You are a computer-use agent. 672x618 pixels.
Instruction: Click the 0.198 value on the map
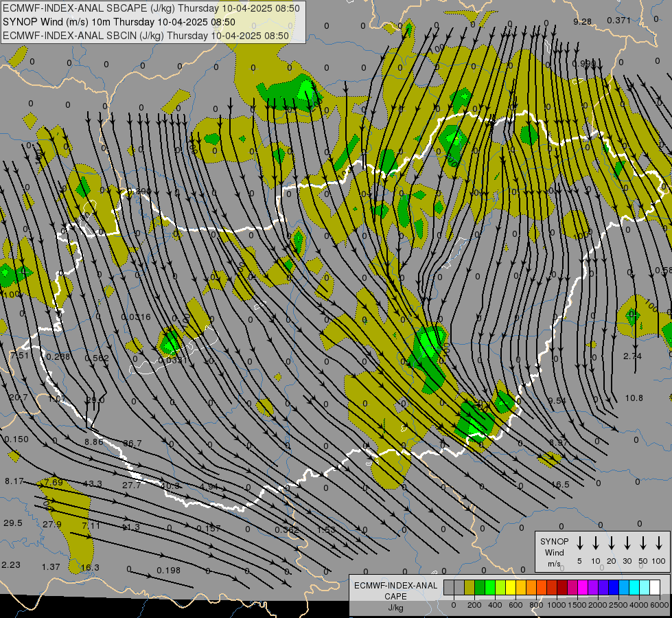click(x=168, y=570)
